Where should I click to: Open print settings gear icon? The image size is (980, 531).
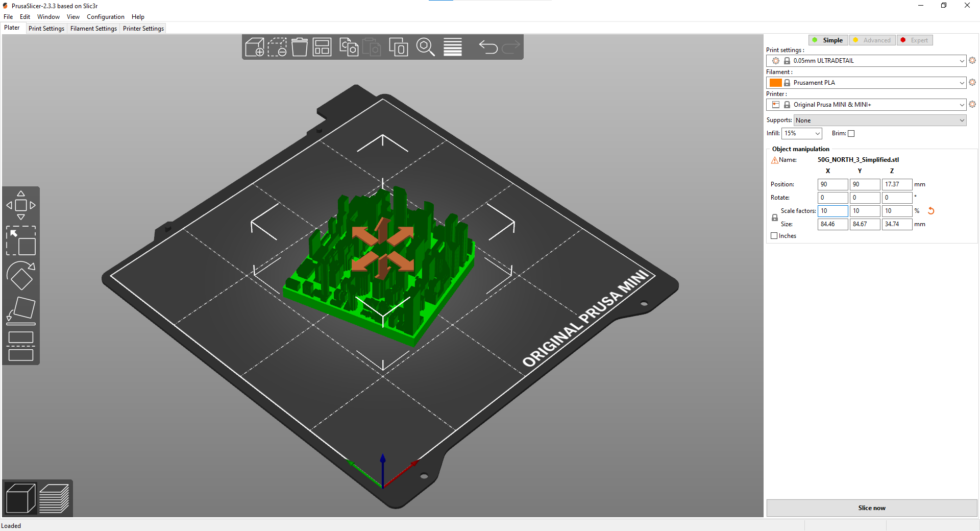972,60
